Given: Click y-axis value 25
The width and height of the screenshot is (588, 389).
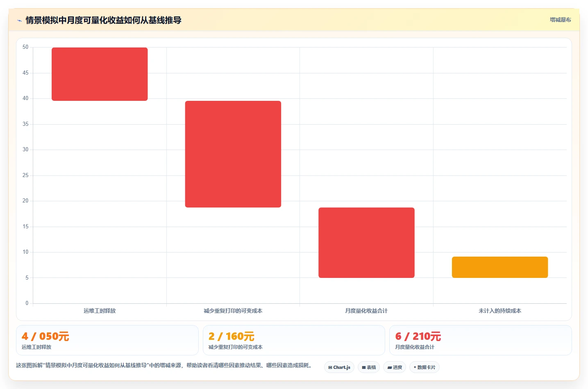Looking at the screenshot, I should point(25,175).
